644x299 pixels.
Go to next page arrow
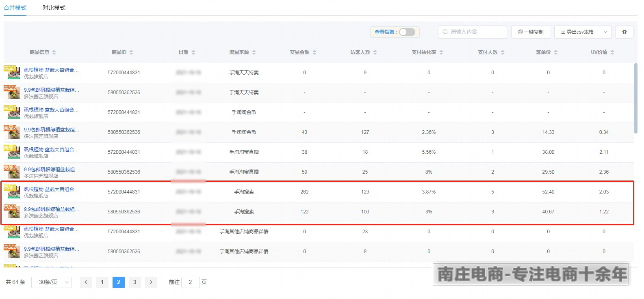point(151,282)
